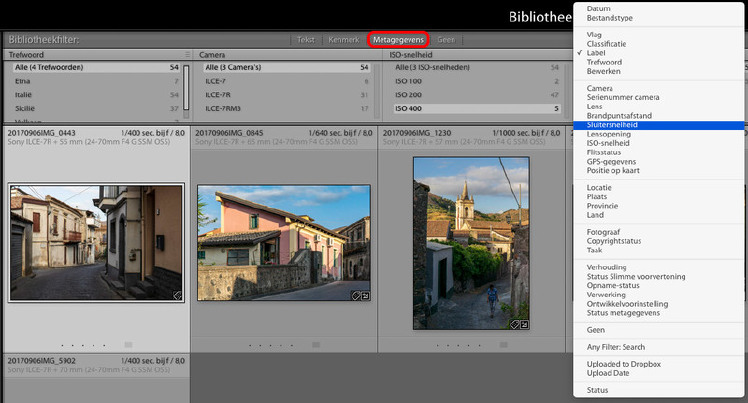Select 'Alle (3 ISO-snelheden)' row
Image resolution: width=748 pixels, height=403 pixels.
477,67
